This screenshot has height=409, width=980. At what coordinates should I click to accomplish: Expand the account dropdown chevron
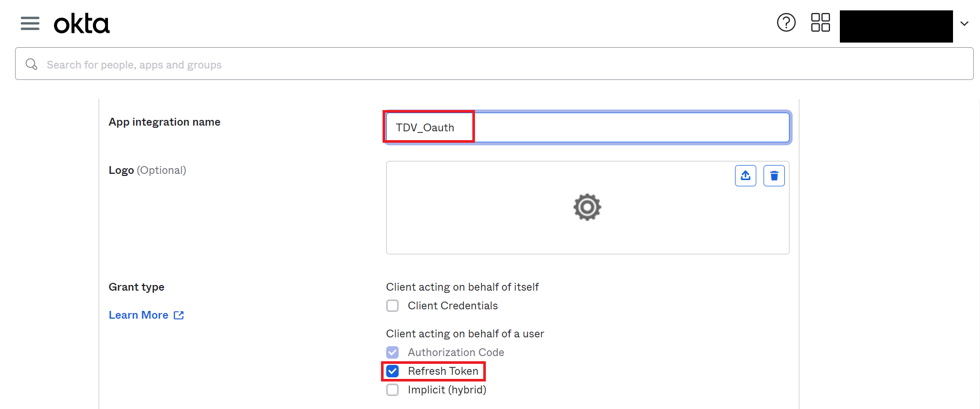coord(964,24)
